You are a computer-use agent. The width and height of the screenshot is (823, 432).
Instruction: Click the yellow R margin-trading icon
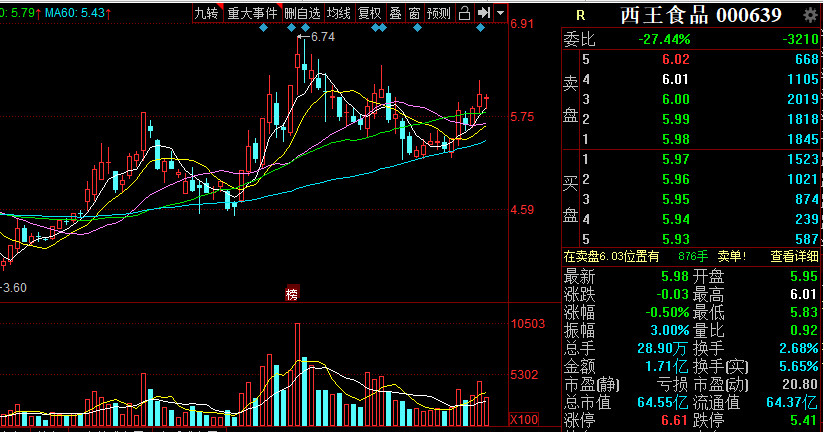(580, 15)
